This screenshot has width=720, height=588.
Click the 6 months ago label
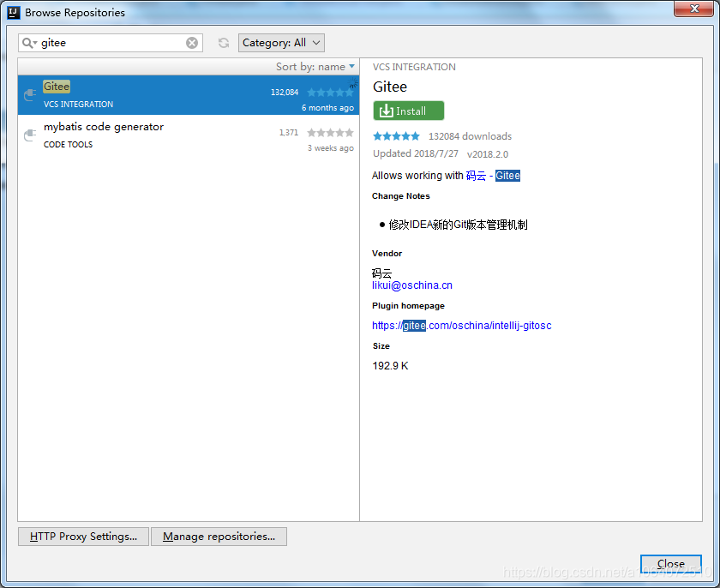tap(327, 108)
